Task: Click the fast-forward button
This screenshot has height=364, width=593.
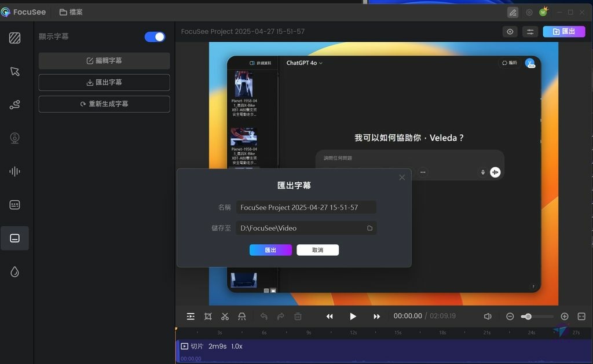Action: click(376, 317)
